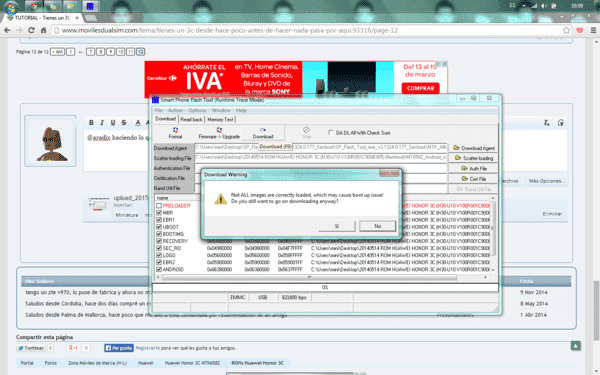Uncheck the SEC_RO checkbox
Viewport: 600px width, 375px height.
159,248
